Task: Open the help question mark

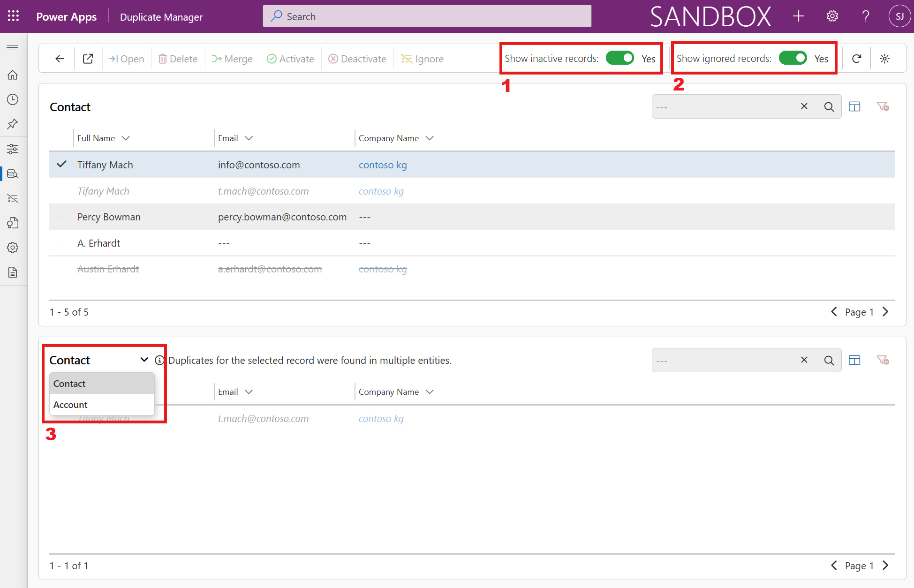Action: pos(866,16)
